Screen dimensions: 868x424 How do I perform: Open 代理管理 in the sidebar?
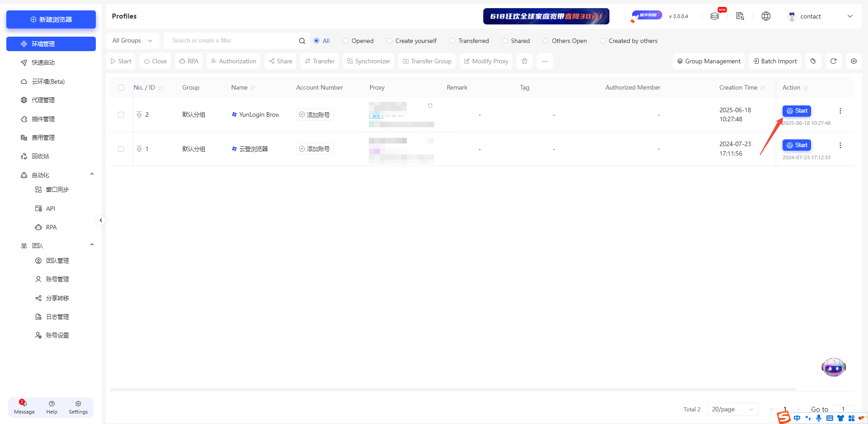[x=43, y=100]
